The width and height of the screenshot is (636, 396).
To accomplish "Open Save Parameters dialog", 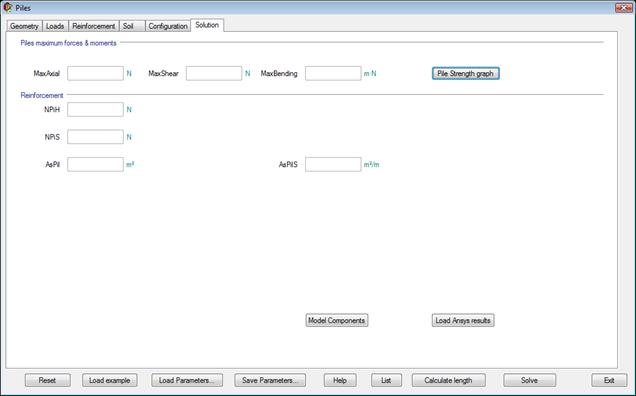I will click(x=270, y=380).
